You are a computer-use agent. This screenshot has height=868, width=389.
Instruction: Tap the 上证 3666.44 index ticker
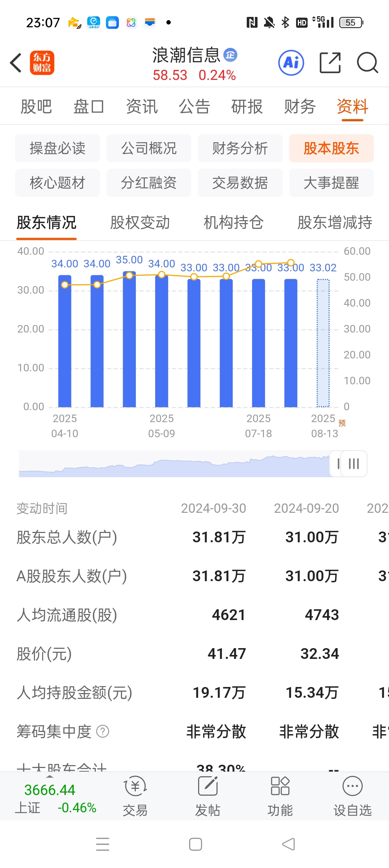55,798
